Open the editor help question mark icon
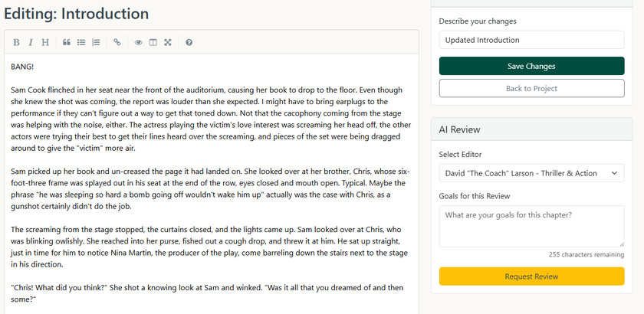 pos(189,42)
